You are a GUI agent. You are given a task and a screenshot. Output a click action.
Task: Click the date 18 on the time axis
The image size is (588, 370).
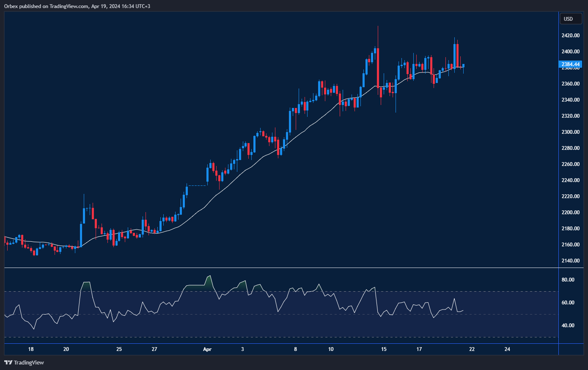(x=30, y=349)
